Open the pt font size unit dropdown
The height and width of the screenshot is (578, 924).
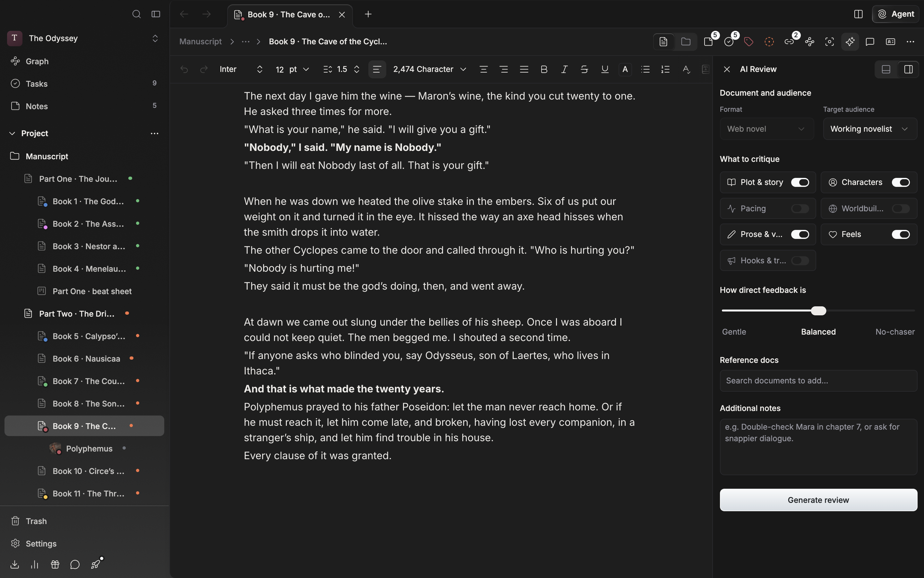pyautogui.click(x=299, y=69)
